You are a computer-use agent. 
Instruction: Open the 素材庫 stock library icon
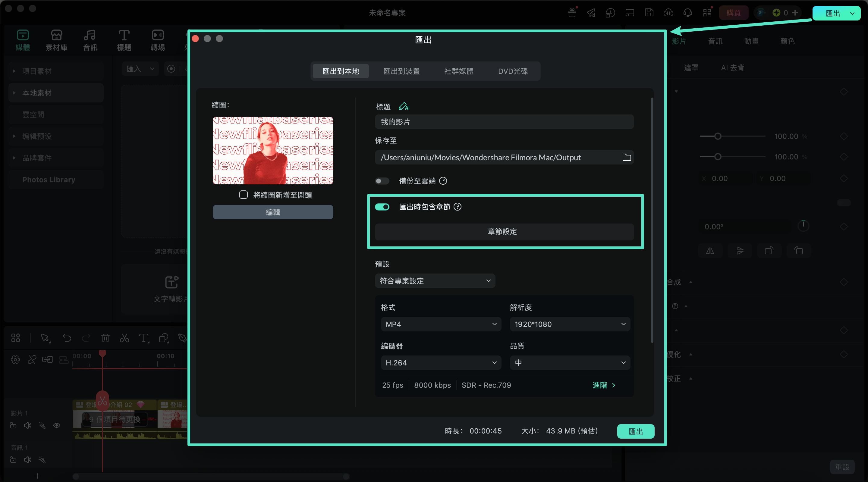coord(56,35)
